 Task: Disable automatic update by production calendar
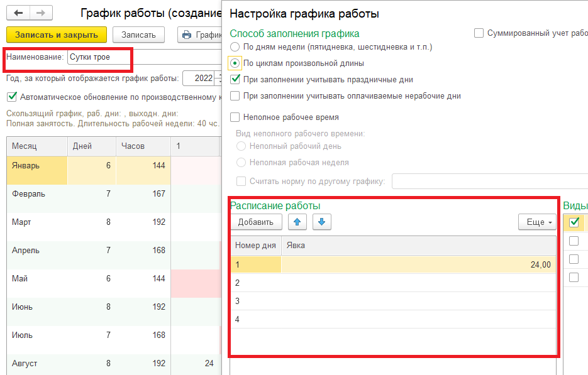point(11,97)
